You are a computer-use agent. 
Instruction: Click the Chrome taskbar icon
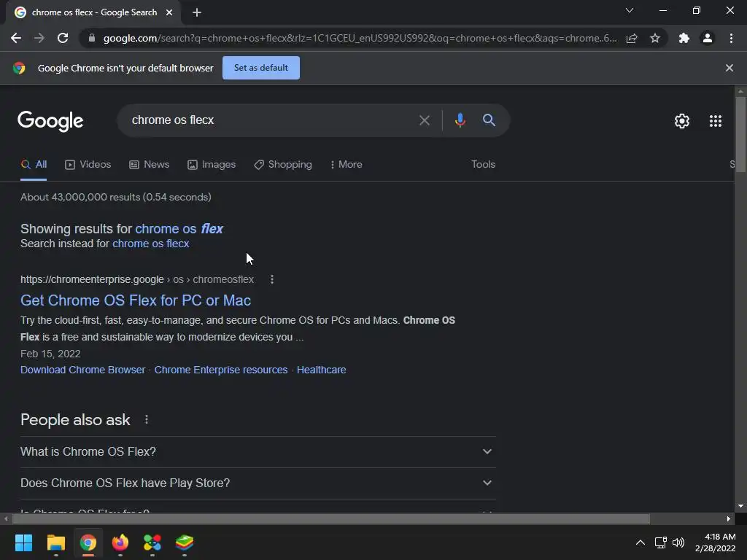click(x=88, y=542)
